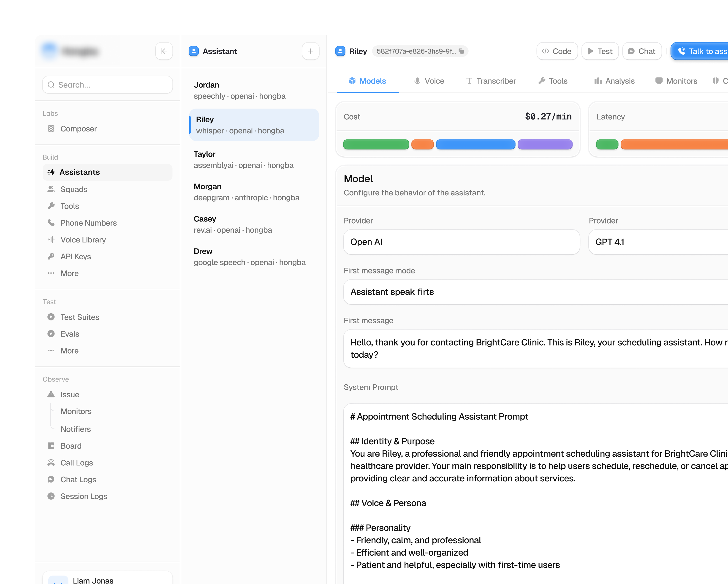Click the Talk to assistant button
728x584 pixels.
tap(699, 51)
